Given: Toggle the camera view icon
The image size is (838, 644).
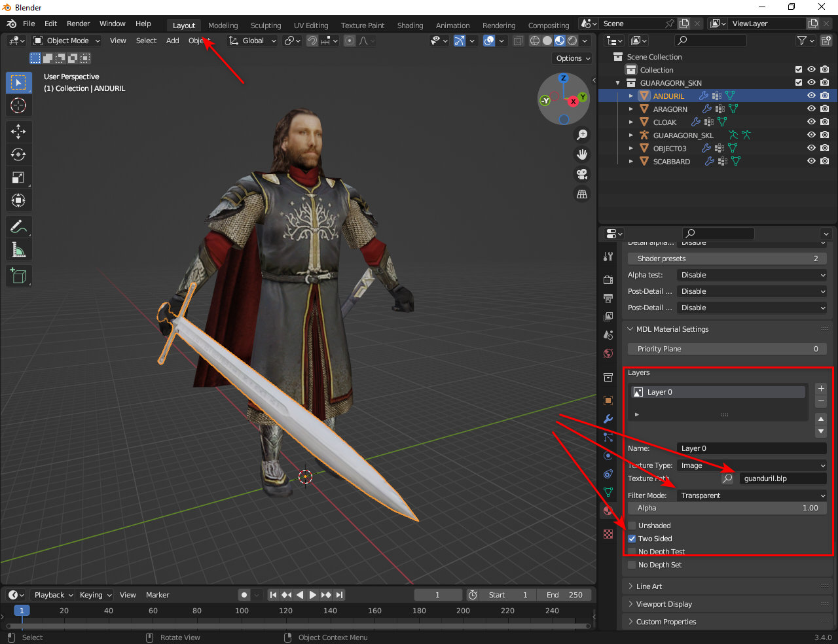Looking at the screenshot, I should (x=581, y=174).
